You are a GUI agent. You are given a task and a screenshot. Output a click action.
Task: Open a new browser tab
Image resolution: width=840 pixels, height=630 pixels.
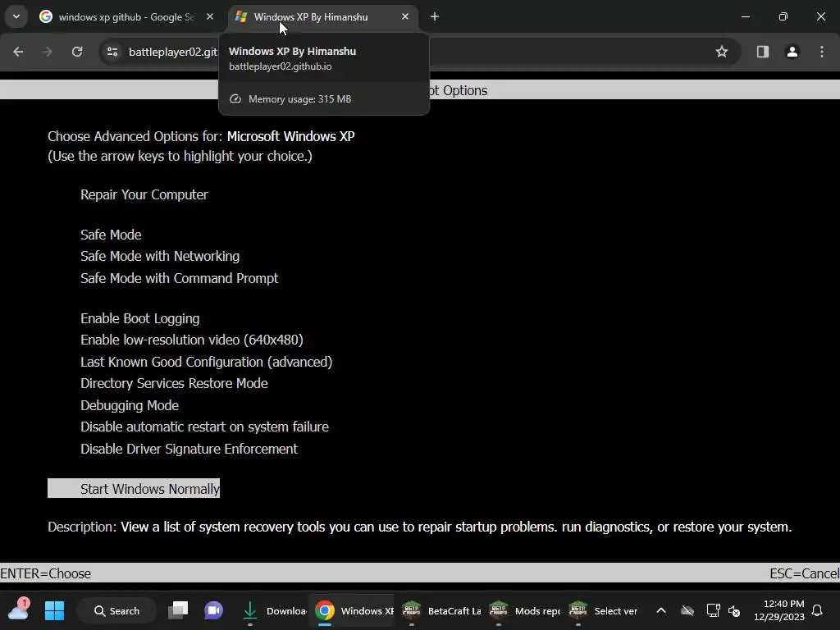pos(435,17)
